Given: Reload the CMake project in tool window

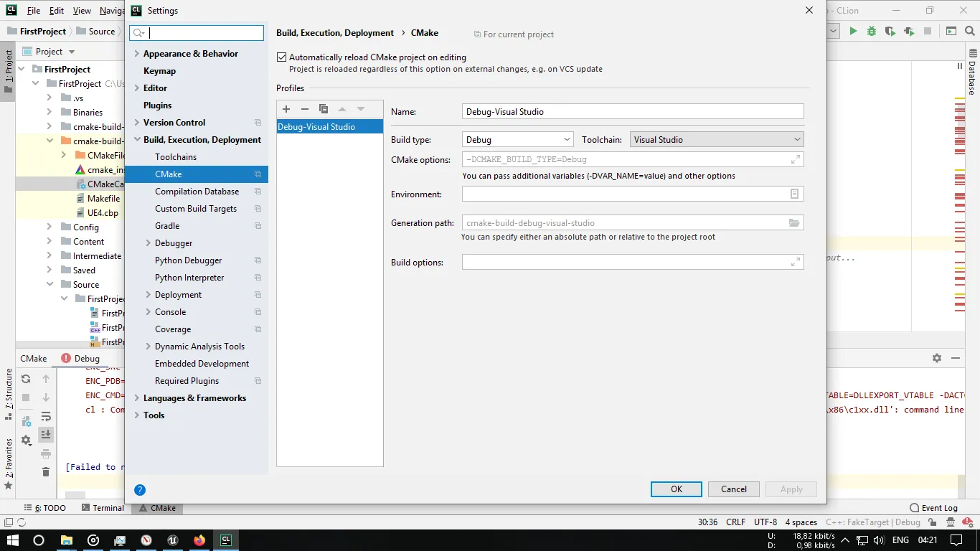Looking at the screenshot, I should point(26,379).
